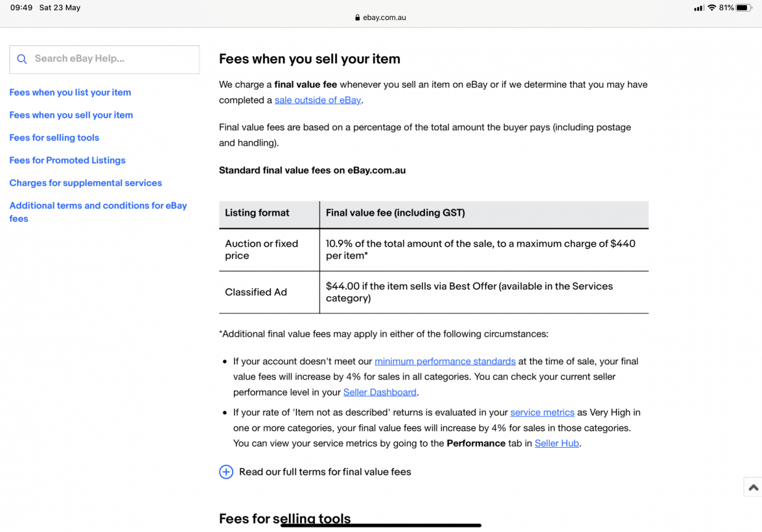Focus the Search eBay Help field

pos(104,59)
